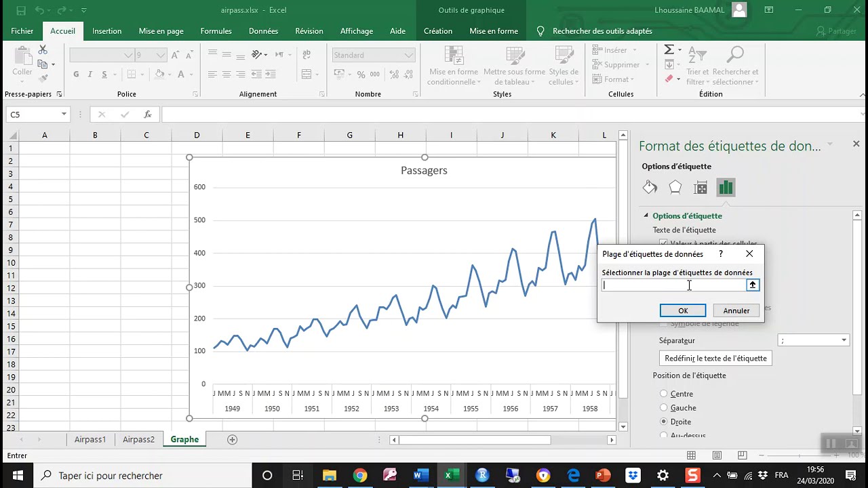
Task: Switch to the Formules ribbon tab
Action: coord(216,30)
